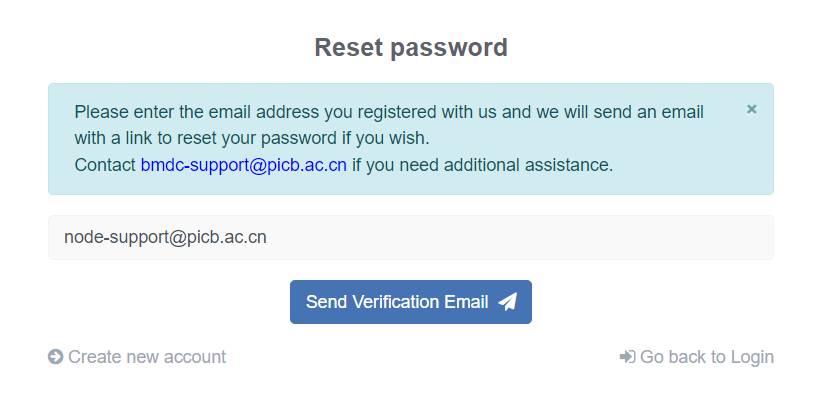Click the paper plane icon
This screenshot has width=820, height=405.
tap(508, 302)
